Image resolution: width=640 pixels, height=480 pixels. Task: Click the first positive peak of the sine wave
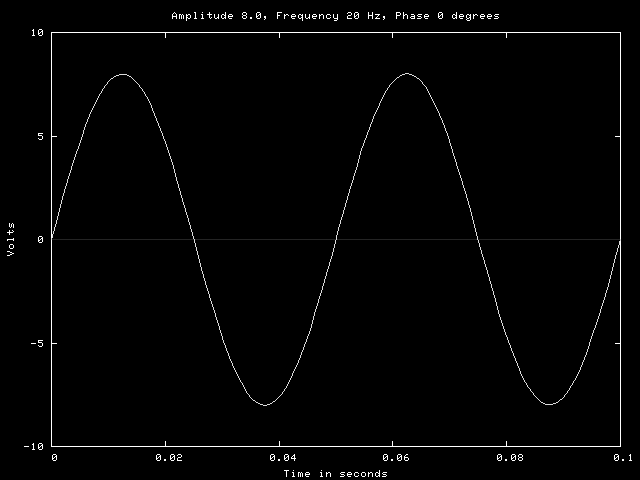click(x=123, y=74)
